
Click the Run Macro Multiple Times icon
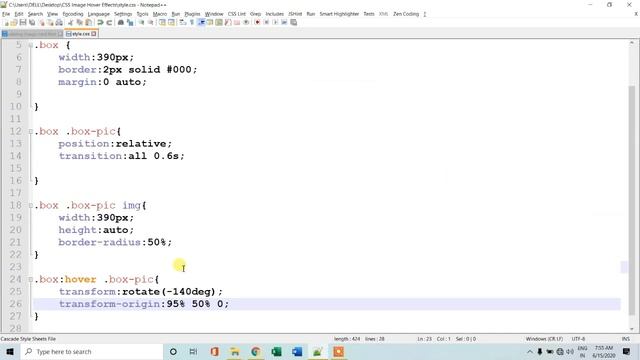point(284,22)
